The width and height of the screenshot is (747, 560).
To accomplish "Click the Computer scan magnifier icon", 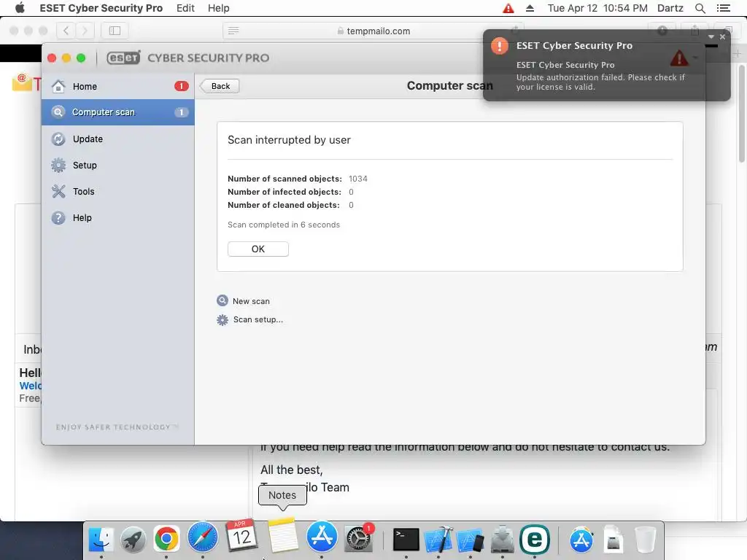I will (58, 112).
